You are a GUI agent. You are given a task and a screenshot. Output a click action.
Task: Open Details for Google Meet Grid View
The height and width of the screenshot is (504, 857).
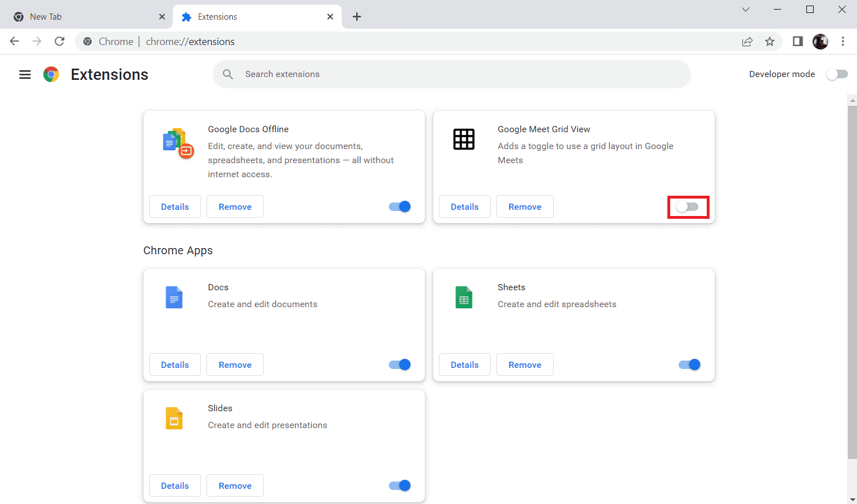pos(464,206)
